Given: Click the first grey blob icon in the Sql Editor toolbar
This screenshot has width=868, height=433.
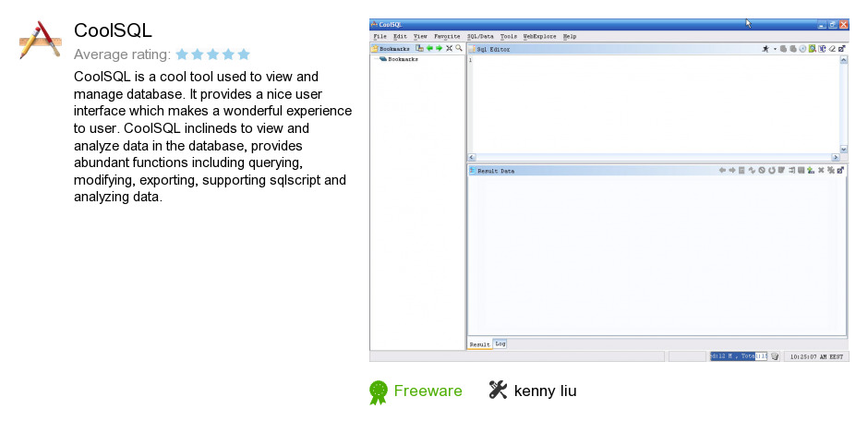Looking at the screenshot, I should pyautogui.click(x=783, y=49).
